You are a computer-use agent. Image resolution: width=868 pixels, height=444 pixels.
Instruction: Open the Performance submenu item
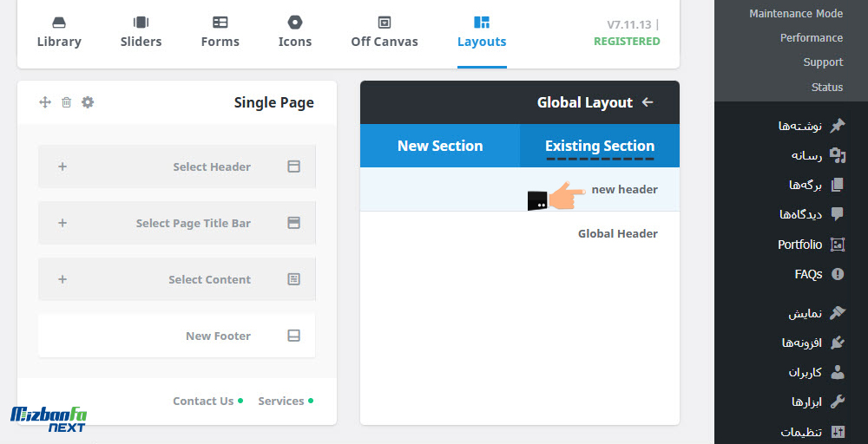pyautogui.click(x=812, y=37)
